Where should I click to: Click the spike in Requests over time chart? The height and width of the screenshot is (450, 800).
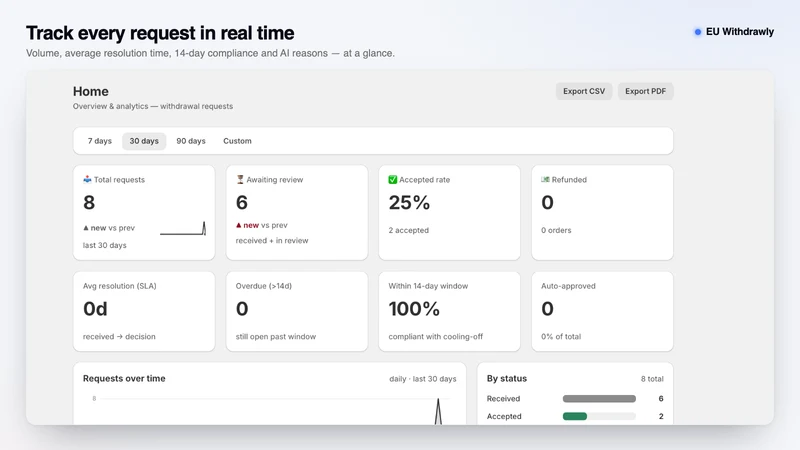click(438, 411)
